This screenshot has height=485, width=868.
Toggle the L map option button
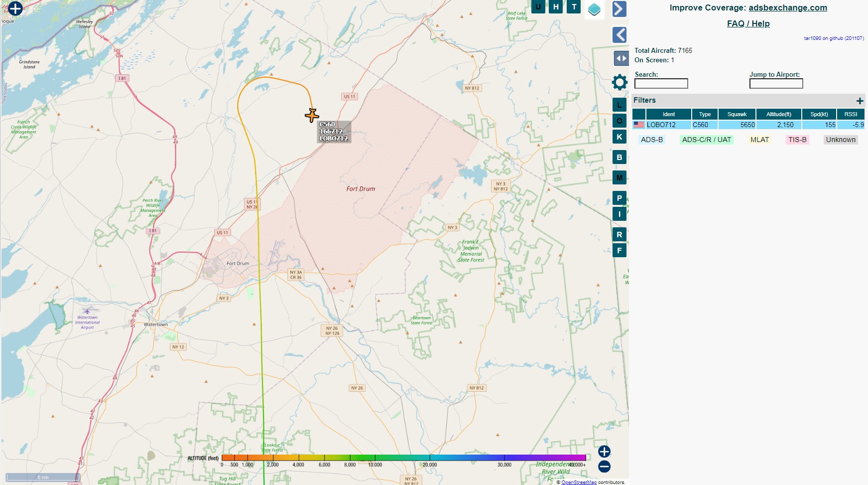[x=620, y=105]
